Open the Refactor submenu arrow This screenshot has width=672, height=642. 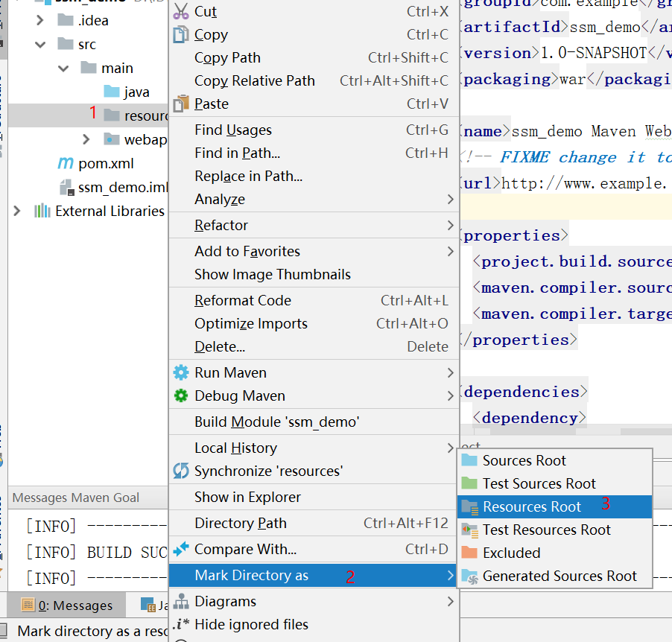450,225
